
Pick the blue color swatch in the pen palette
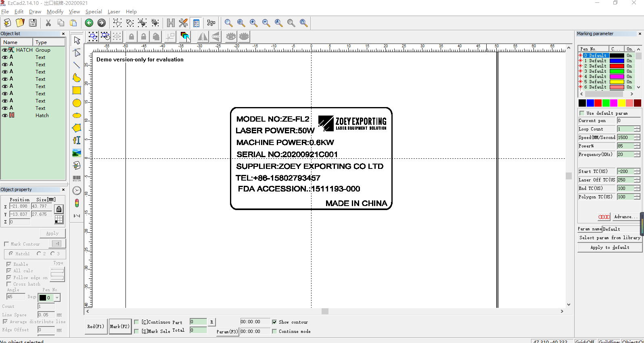590,103
